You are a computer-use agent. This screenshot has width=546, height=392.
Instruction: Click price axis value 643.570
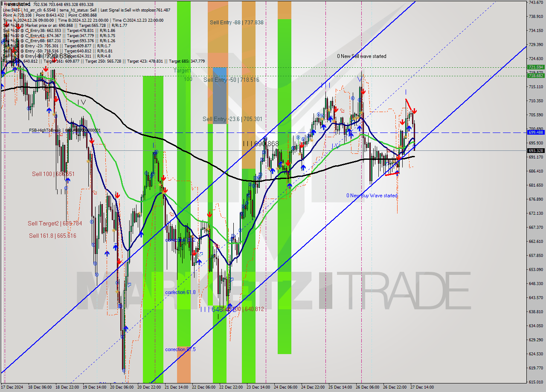[536, 298]
